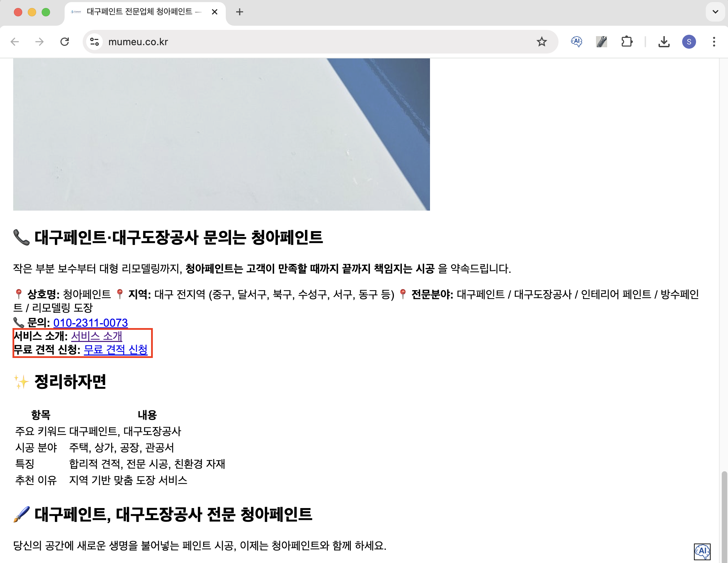728x563 pixels.
Task: Click the floating AI button at bottom right
Action: [x=702, y=551]
